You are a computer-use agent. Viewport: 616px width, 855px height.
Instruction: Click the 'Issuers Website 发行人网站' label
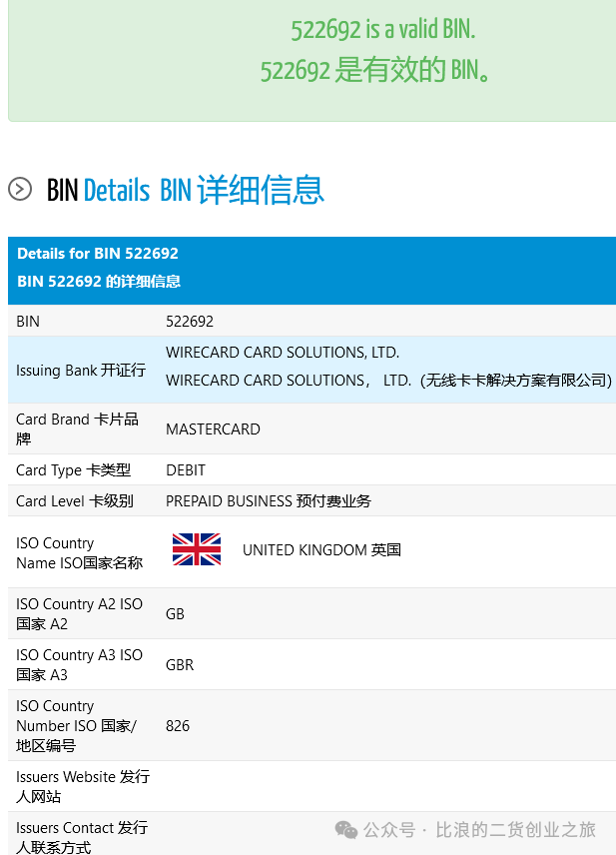pos(83,787)
